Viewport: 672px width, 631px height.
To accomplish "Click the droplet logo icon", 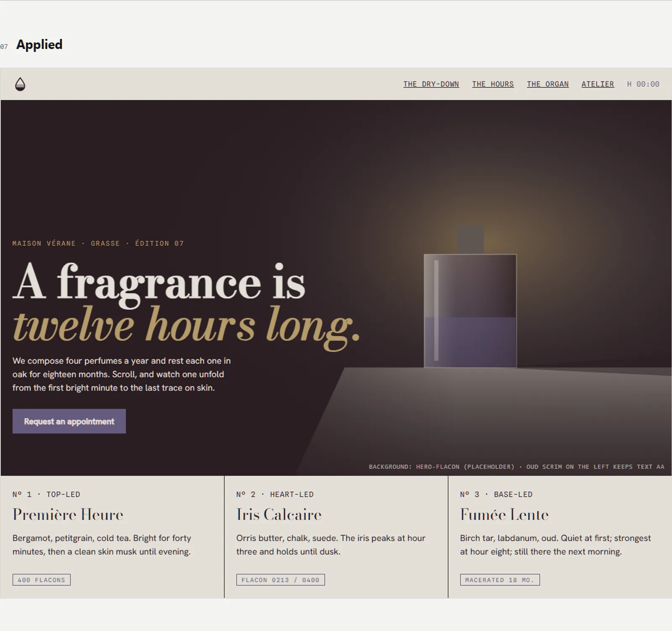I will pos(20,84).
